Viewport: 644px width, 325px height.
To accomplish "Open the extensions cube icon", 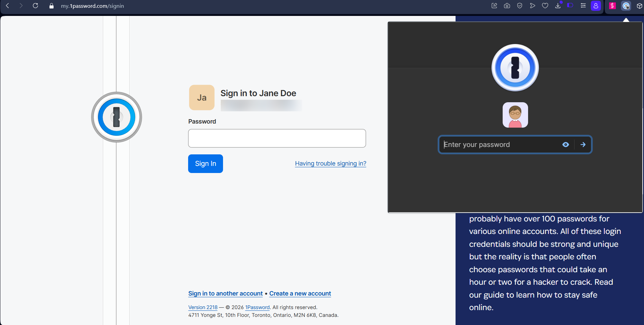I will pos(639,6).
